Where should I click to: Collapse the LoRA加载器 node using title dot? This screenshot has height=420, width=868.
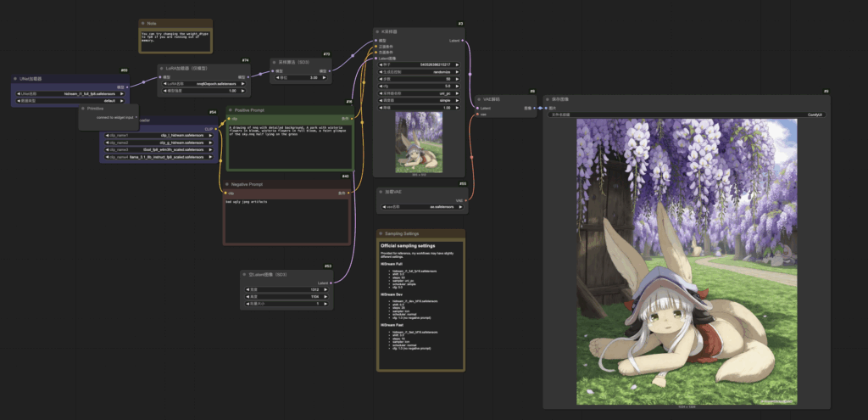(162, 68)
